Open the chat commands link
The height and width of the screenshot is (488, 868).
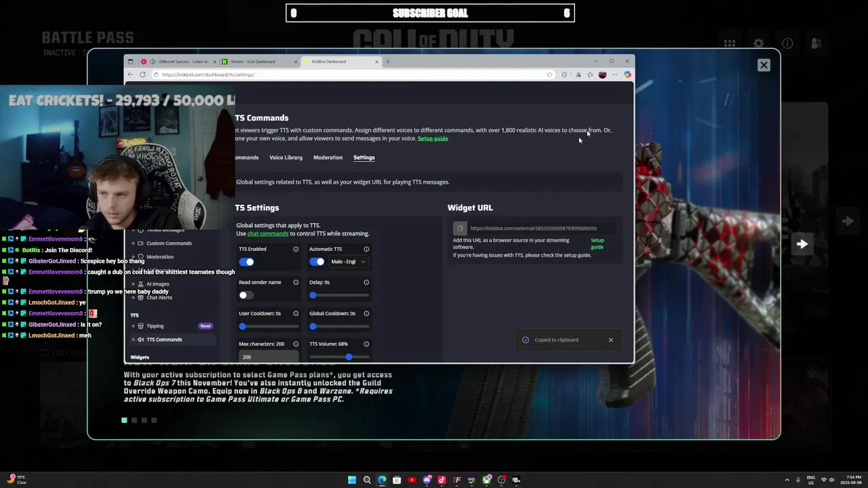click(x=268, y=234)
